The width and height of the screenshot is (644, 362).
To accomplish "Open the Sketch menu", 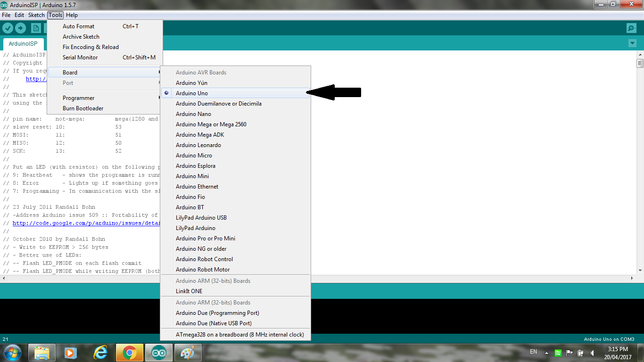I will tap(36, 15).
